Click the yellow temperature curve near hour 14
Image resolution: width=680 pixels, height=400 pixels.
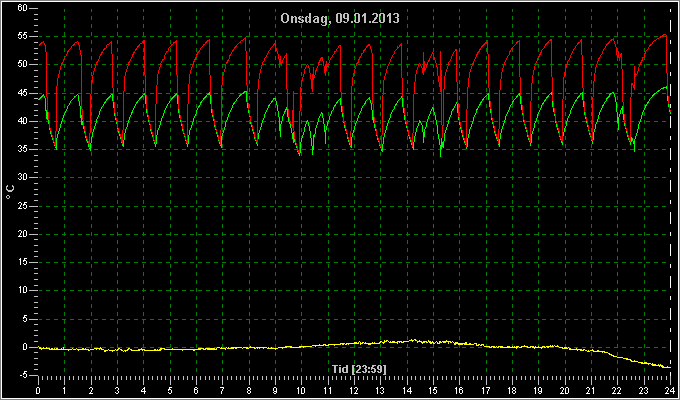click(x=407, y=341)
